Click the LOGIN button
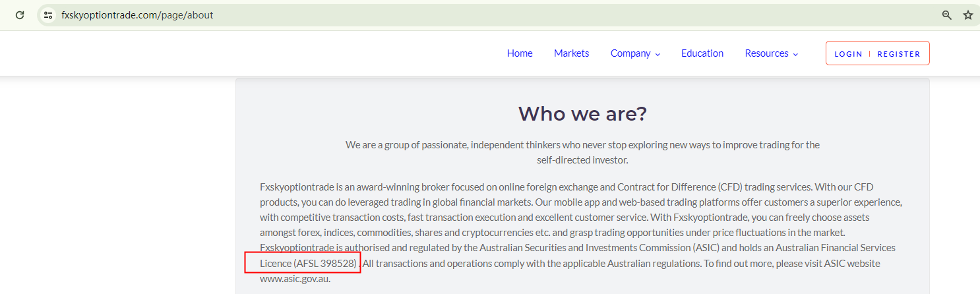 coord(848,54)
